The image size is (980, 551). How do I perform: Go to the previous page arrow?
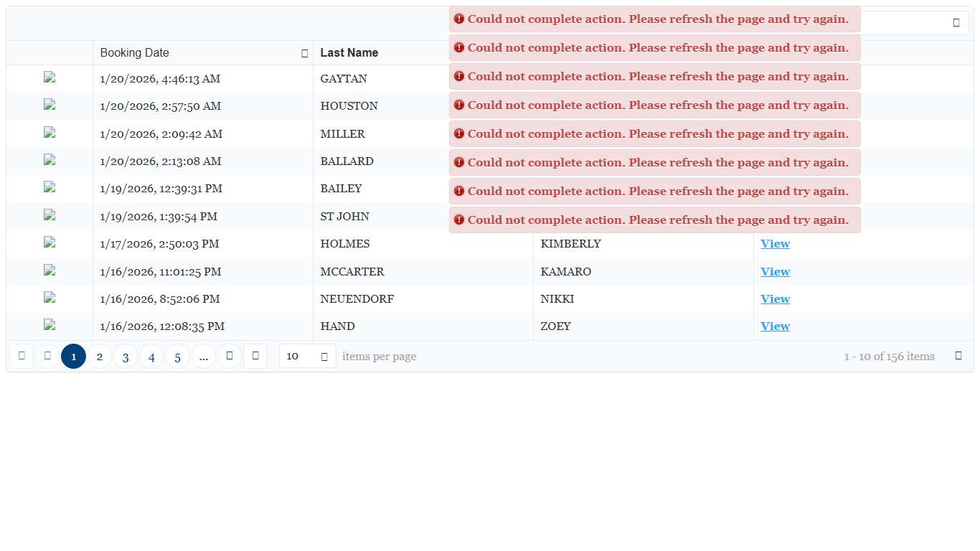coord(47,356)
